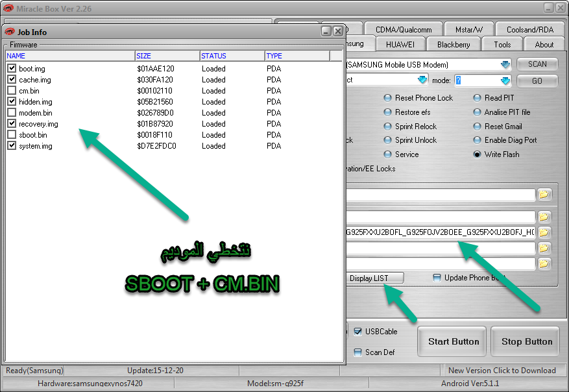Select Sprint Relock option
This screenshot has height=392, width=569.
pyautogui.click(x=387, y=127)
